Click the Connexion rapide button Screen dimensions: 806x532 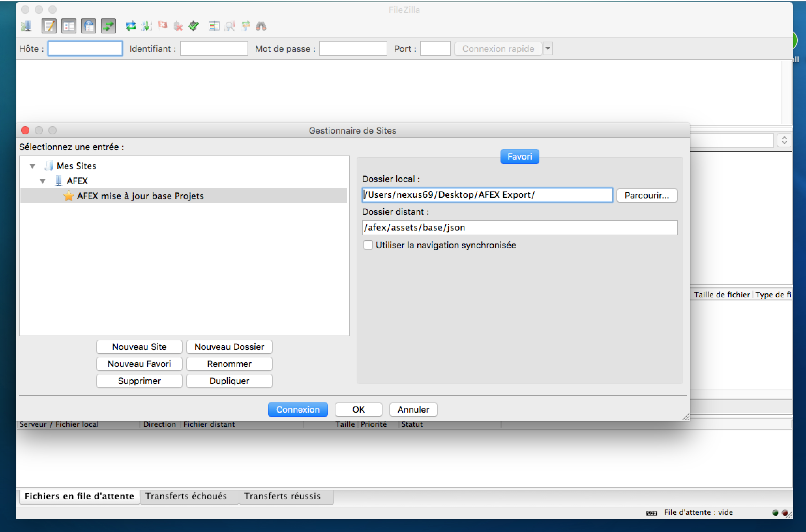point(498,49)
